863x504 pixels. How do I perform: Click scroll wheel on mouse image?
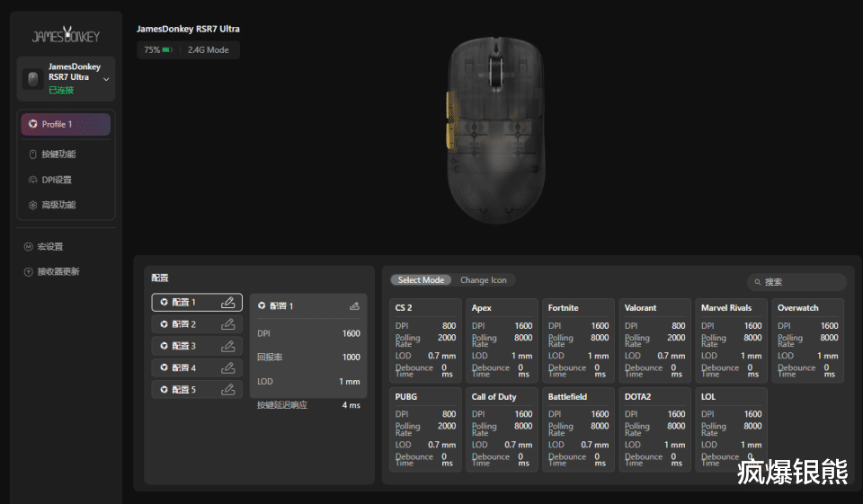[496, 72]
